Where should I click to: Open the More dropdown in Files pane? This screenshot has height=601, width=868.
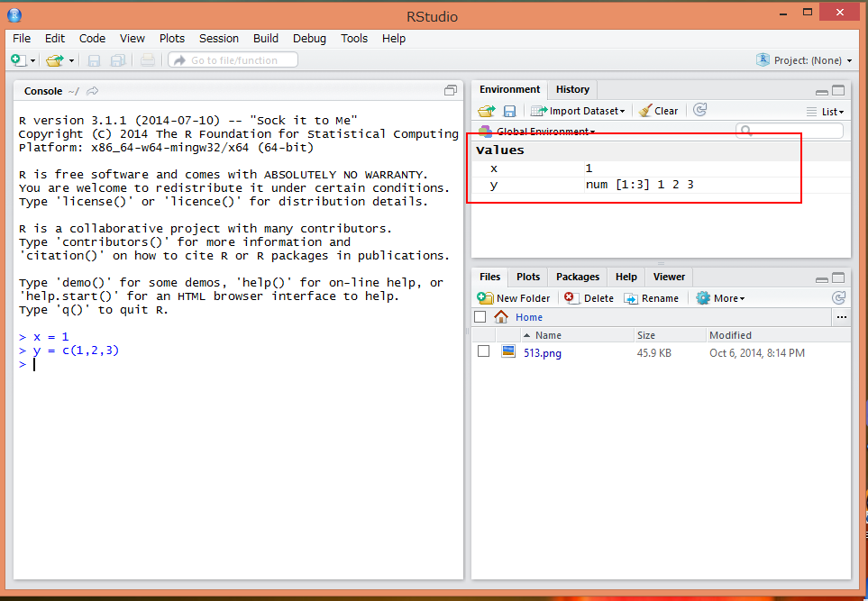click(720, 298)
